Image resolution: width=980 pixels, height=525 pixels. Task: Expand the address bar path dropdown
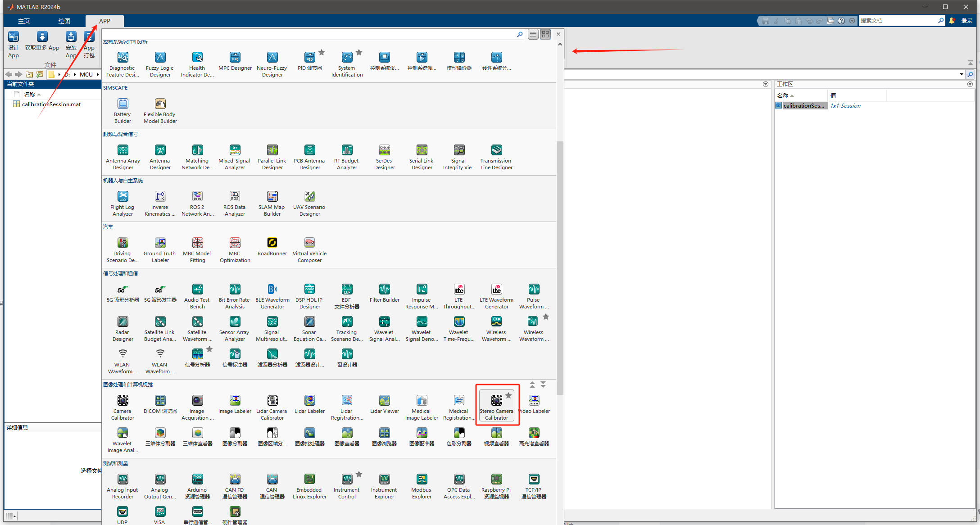[962, 74]
